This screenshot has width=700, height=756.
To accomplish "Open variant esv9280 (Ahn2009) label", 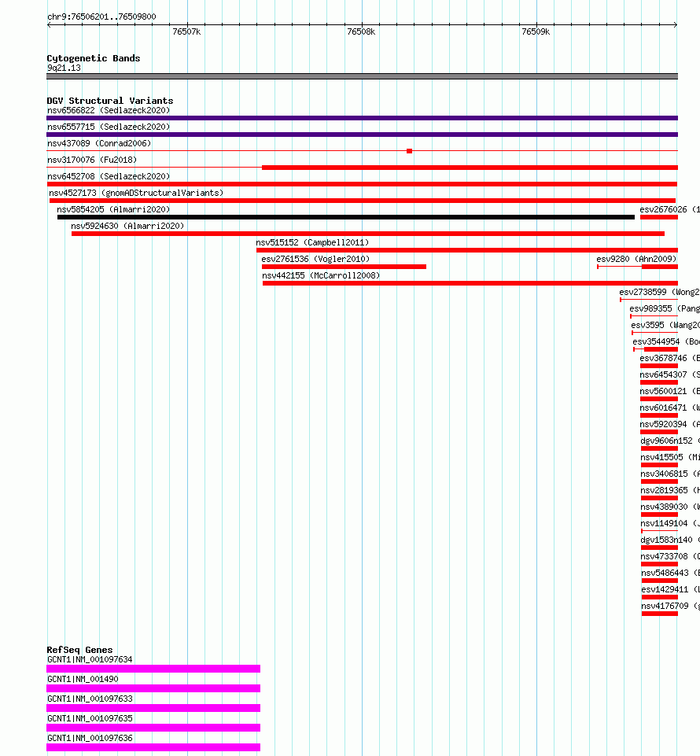I will point(636,259).
